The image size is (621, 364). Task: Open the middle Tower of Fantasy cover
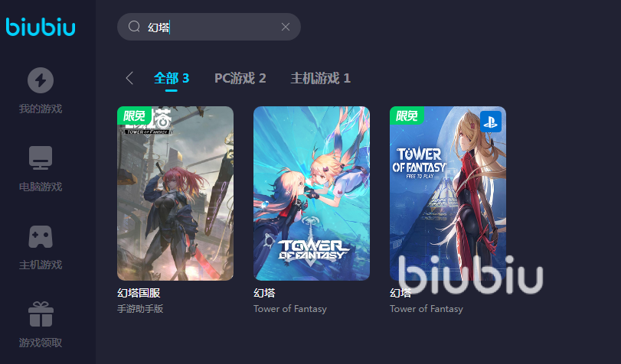312,193
